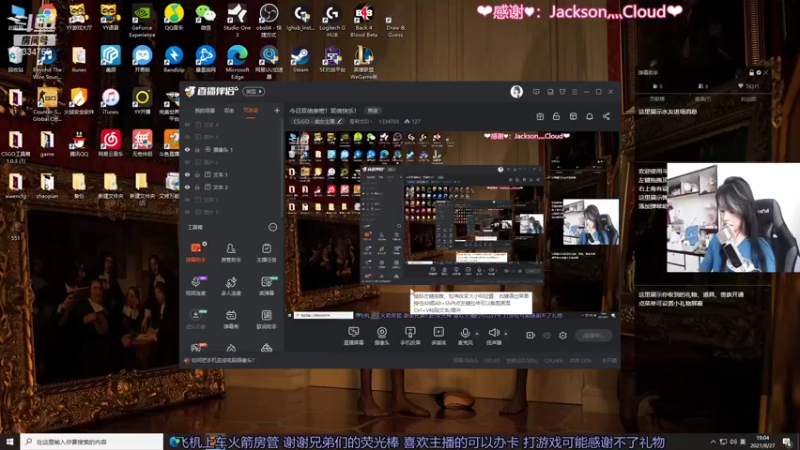Select the 文本 1 source row
This screenshot has width=800, height=450.
click(x=232, y=174)
